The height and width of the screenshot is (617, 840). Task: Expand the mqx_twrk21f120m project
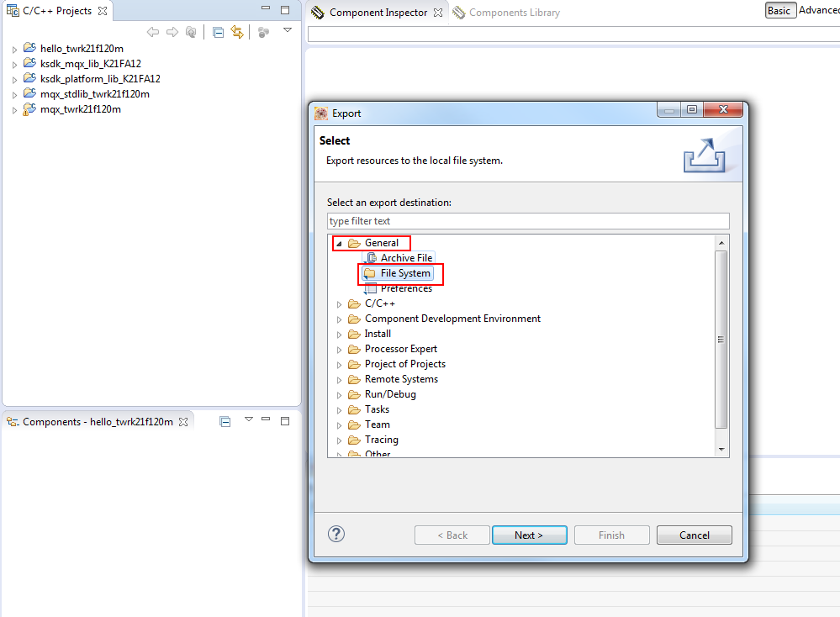point(14,110)
